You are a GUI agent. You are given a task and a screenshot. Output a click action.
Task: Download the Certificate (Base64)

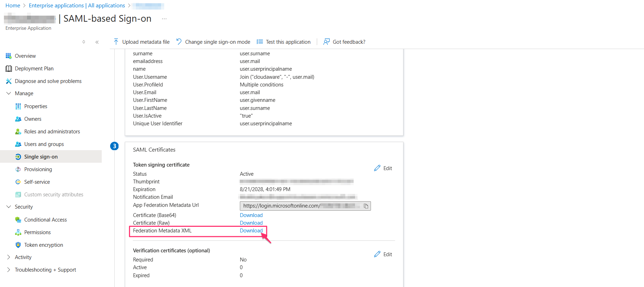pyautogui.click(x=251, y=215)
